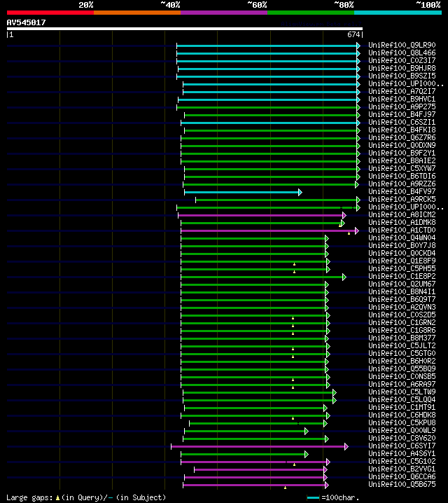Screen dimensions: 448x503
Task: Select the UniRef100_A2QVN3 hit
Action: pyautogui.click(x=402, y=307)
